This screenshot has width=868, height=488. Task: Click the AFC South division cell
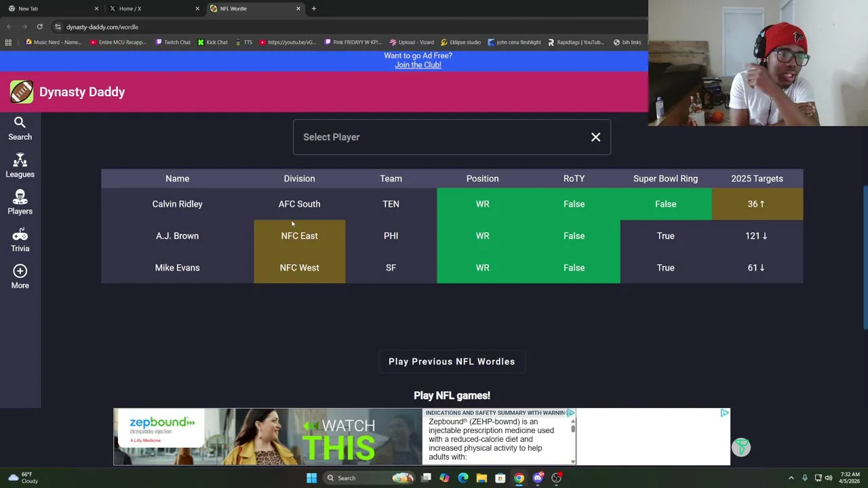[x=299, y=204]
